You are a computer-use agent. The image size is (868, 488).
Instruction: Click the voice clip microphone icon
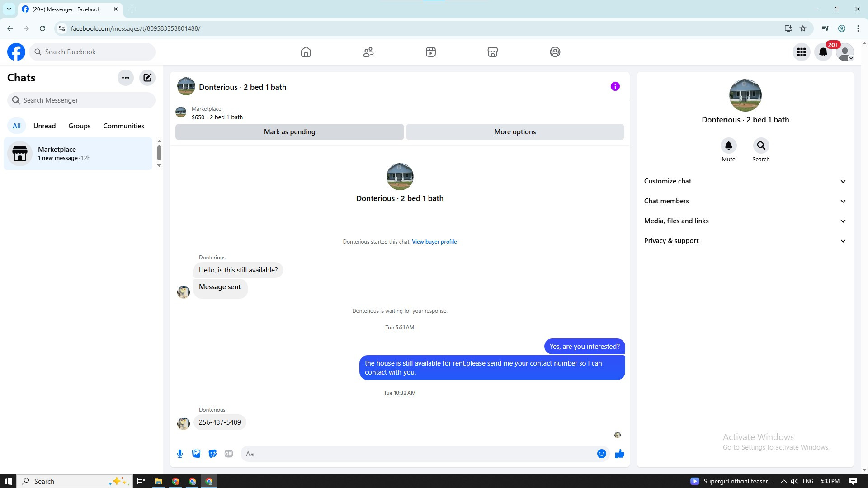(180, 454)
